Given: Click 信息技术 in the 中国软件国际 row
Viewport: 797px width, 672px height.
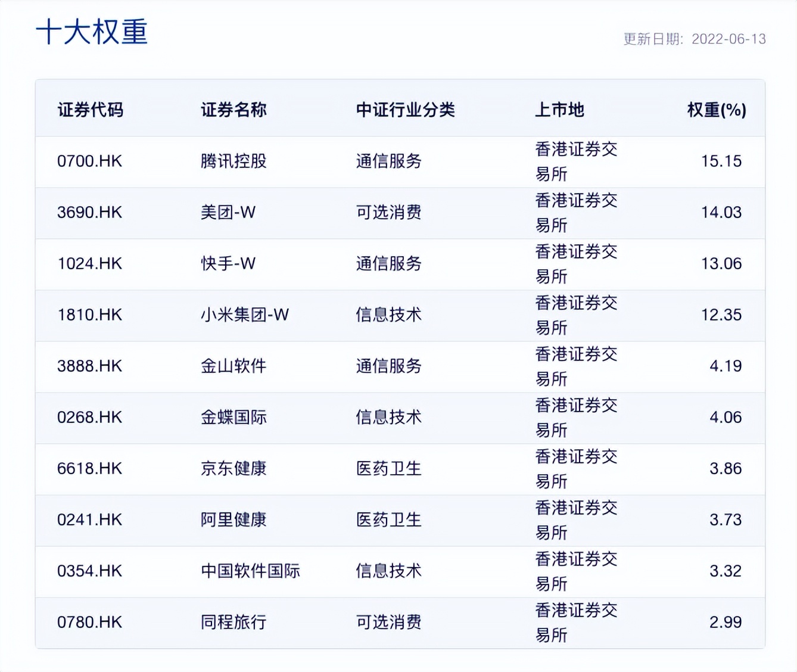Looking at the screenshot, I should pyautogui.click(x=389, y=571).
